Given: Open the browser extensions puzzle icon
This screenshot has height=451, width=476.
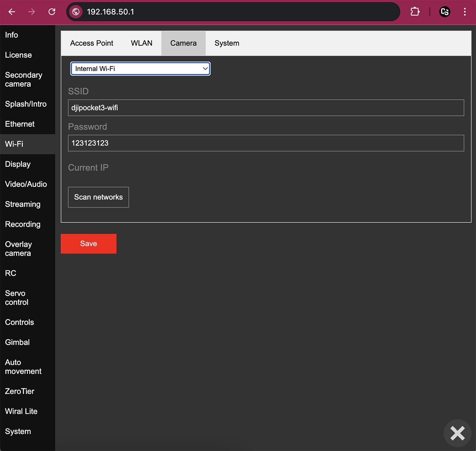Looking at the screenshot, I should 415,12.
